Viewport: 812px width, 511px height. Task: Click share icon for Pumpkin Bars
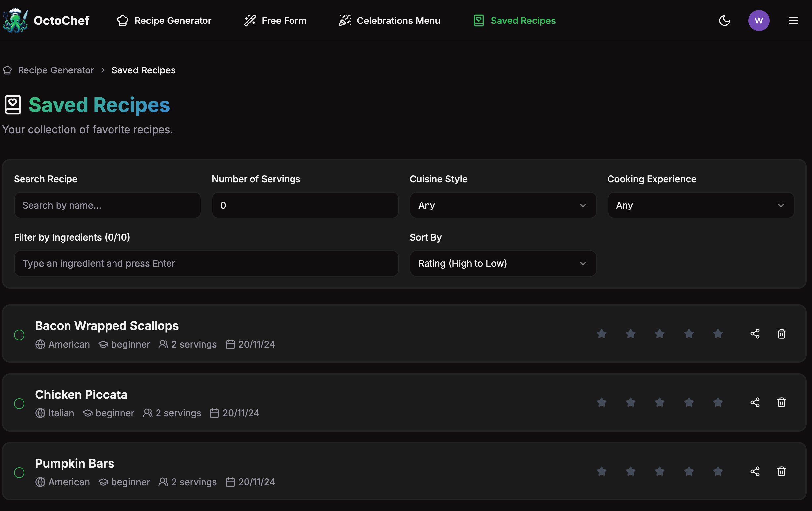[755, 471]
